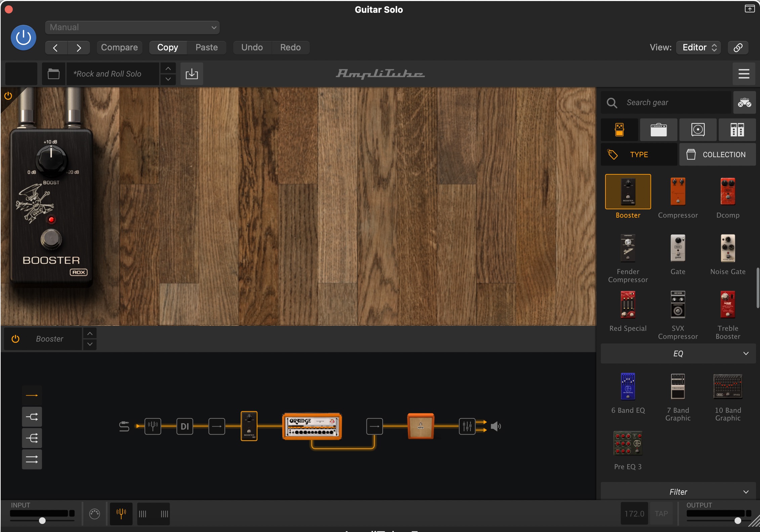Click the INPUT level slider handle
Viewport: 760px width, 532px height.
(x=42, y=521)
